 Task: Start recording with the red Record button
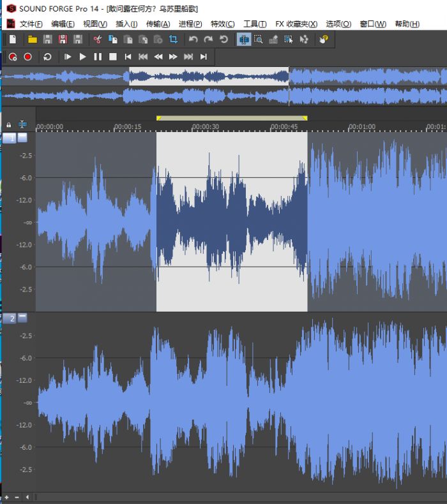point(27,57)
